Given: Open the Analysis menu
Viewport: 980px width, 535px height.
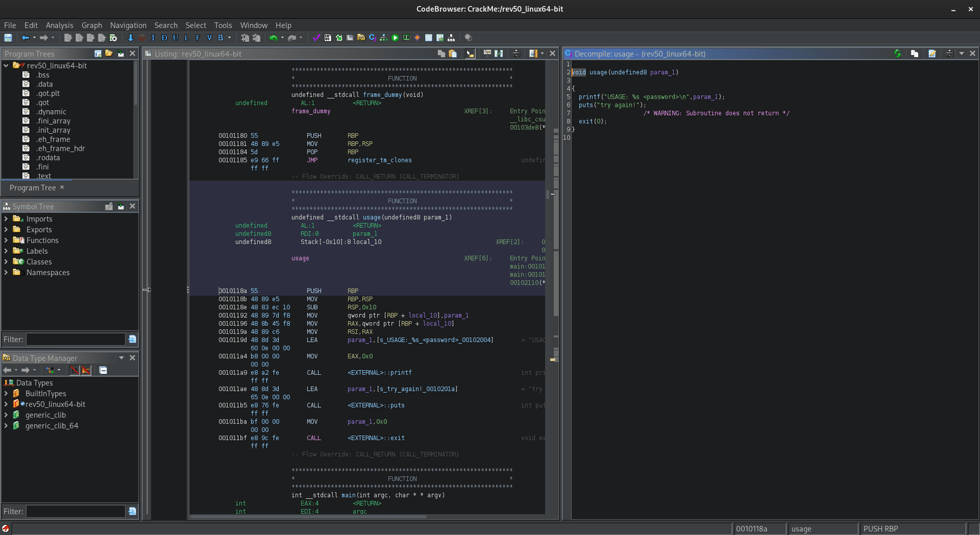Looking at the screenshot, I should pos(59,25).
